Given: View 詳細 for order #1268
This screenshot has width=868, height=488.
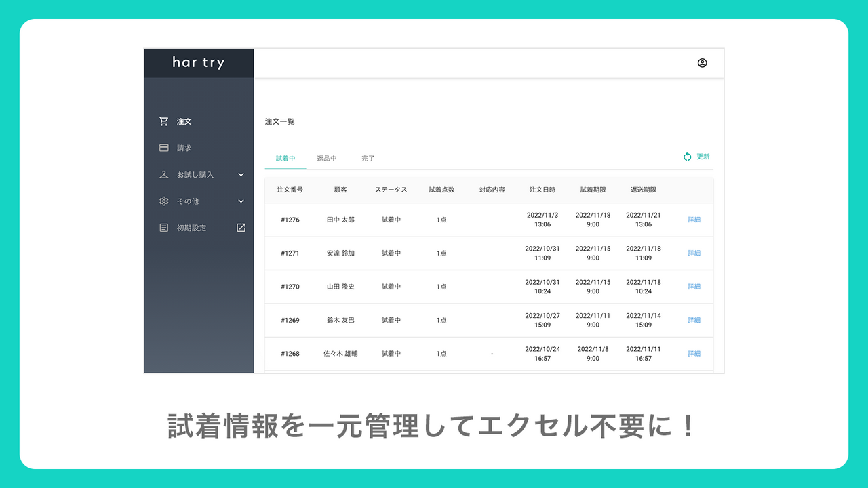Looking at the screenshot, I should click(x=693, y=353).
